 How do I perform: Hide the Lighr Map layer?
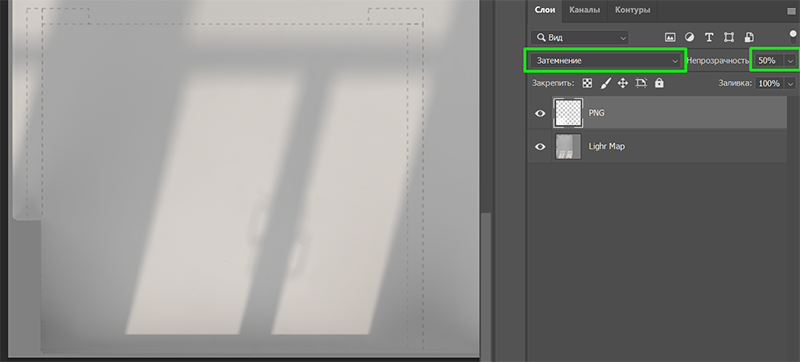click(540, 146)
